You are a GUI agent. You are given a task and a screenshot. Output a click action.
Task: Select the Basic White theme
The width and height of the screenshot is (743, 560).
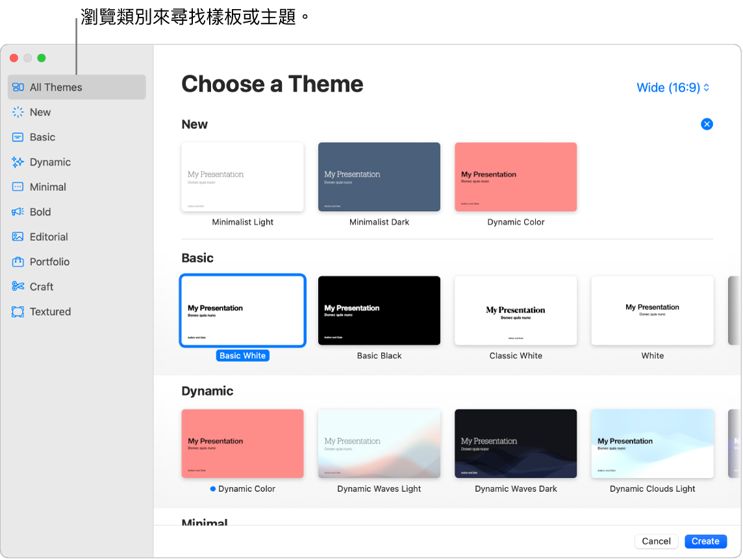click(242, 311)
